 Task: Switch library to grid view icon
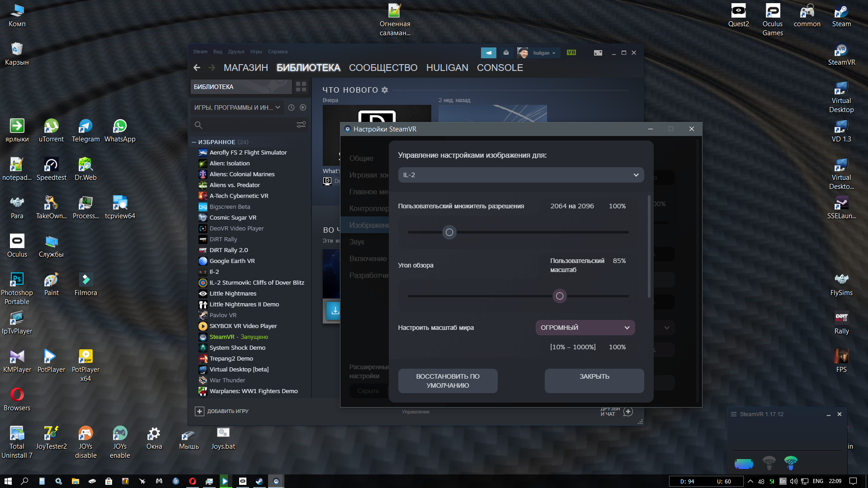(301, 86)
